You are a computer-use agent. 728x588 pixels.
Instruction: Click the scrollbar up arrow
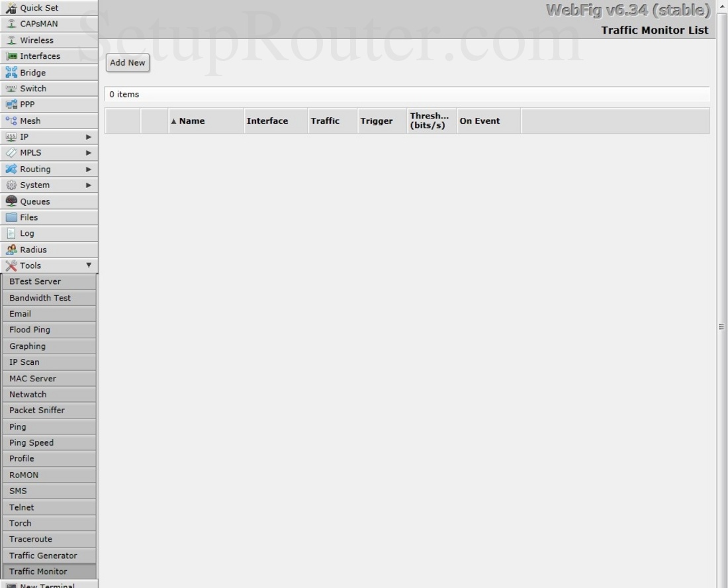(723, 5)
